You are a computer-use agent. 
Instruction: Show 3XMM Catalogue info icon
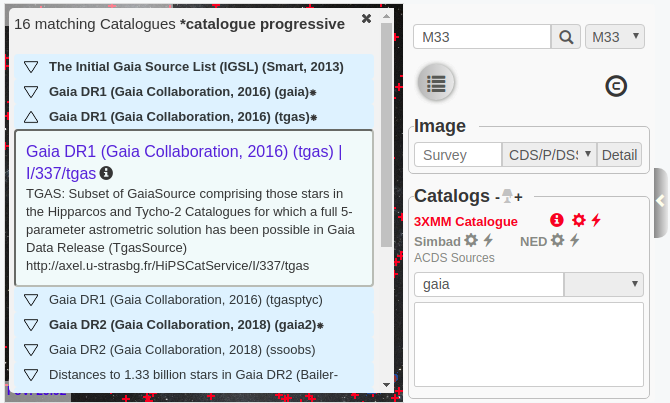(556, 220)
